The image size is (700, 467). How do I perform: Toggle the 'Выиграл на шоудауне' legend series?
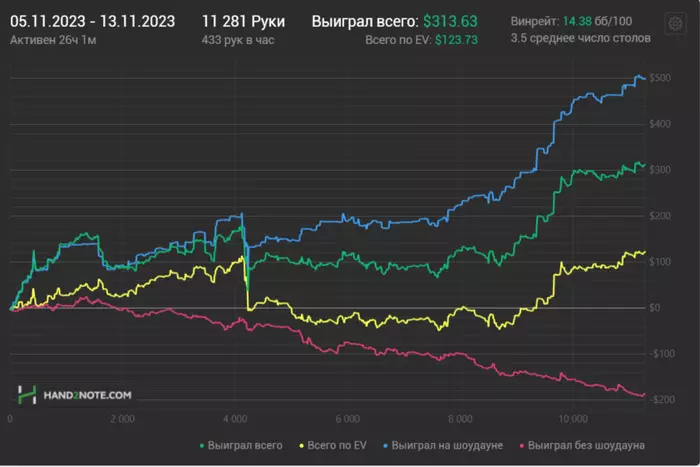[443, 445]
